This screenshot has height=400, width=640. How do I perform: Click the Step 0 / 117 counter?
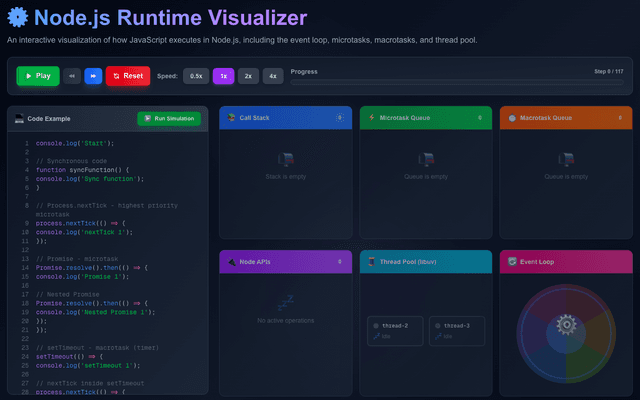[x=609, y=71]
